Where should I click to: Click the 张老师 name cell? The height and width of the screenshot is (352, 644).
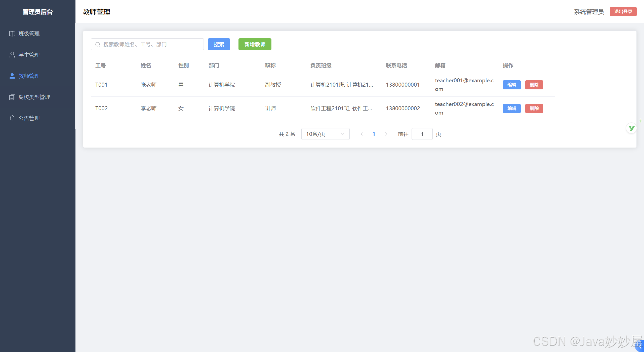pyautogui.click(x=149, y=85)
